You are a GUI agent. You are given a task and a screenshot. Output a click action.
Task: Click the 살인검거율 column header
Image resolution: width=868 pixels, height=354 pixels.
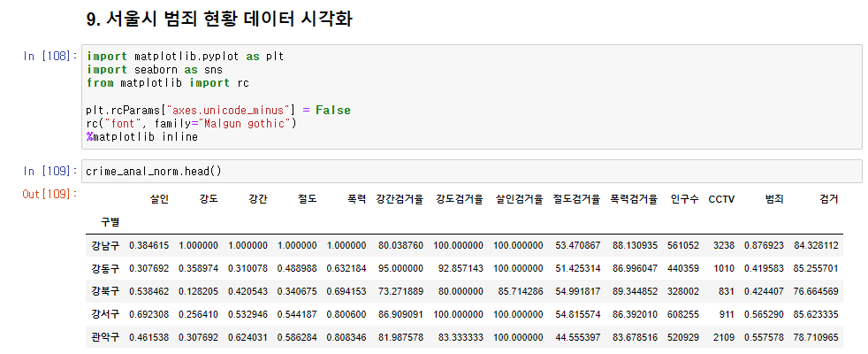pyautogui.click(x=519, y=199)
